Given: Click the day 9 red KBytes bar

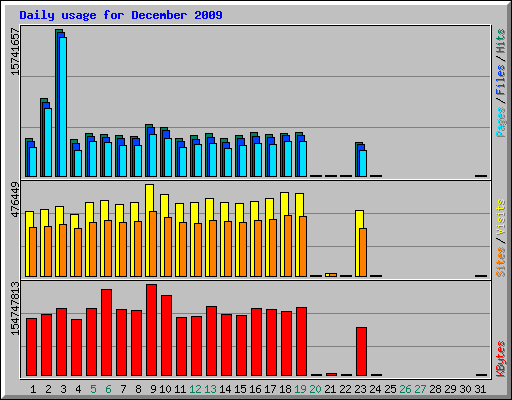Looking at the screenshot, I should click(151, 330).
